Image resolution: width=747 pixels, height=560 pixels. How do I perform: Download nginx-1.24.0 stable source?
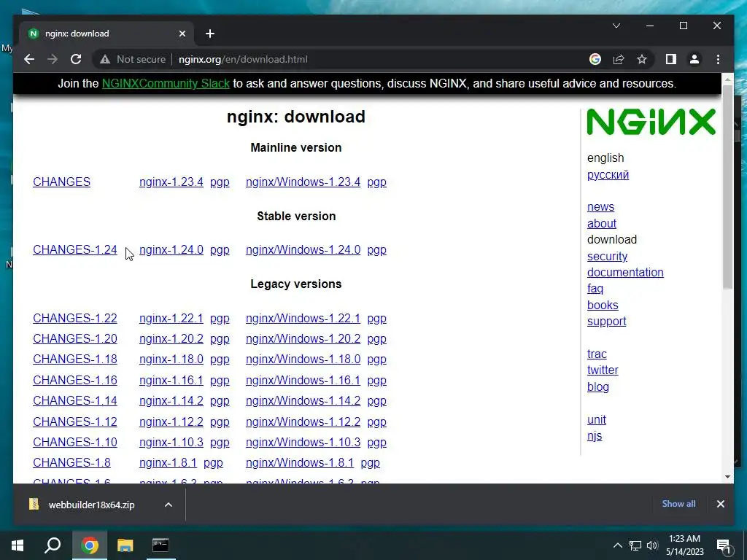tap(171, 250)
